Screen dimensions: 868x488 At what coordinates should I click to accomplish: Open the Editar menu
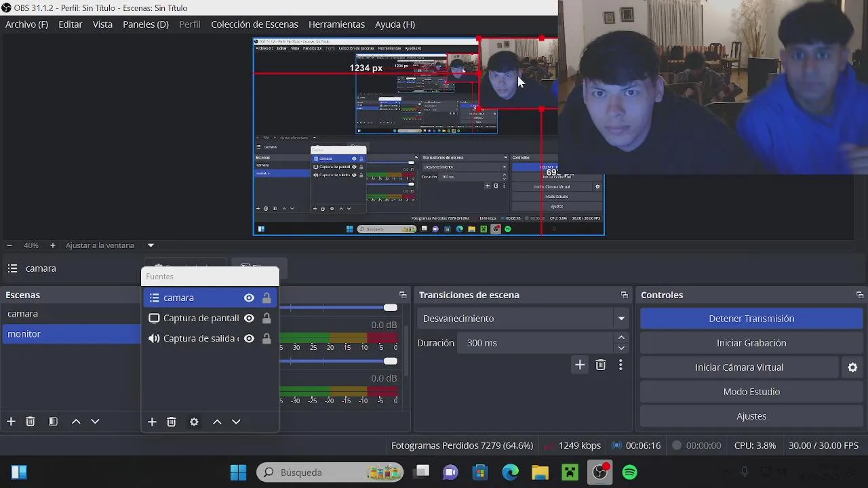[x=71, y=24]
